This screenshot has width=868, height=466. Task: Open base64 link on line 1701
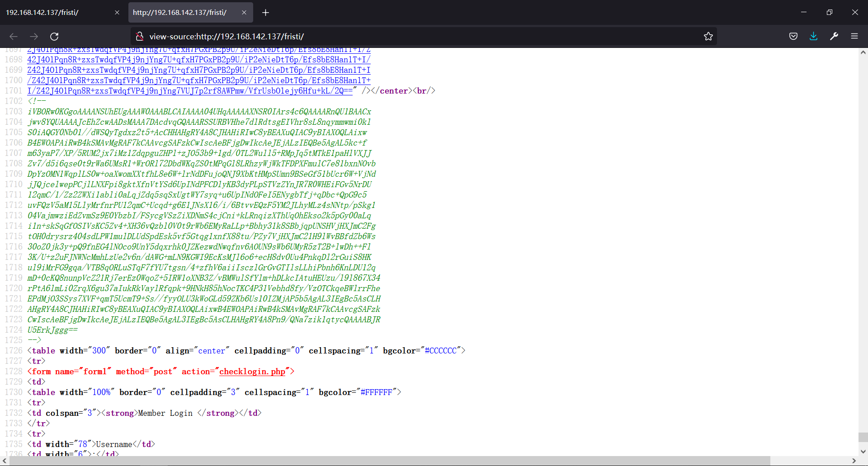[190, 91]
